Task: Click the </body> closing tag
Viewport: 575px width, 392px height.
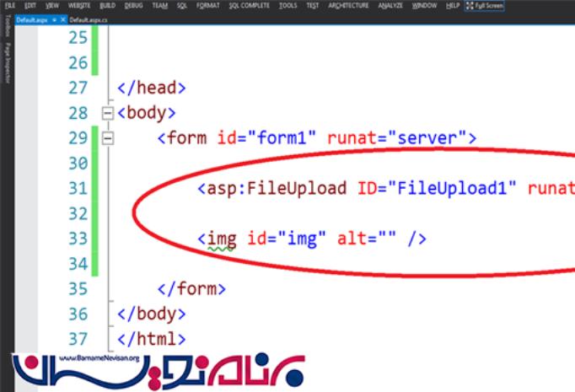Action: point(152,314)
